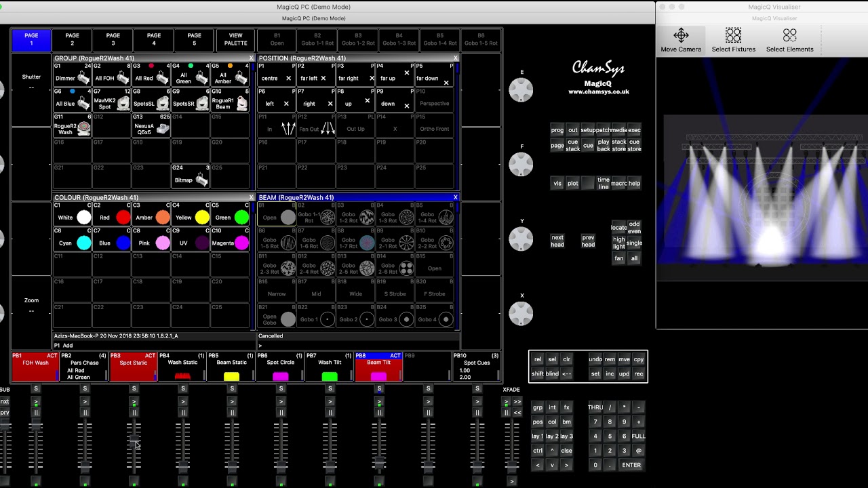Switch to Page 5 tab

pos(195,39)
